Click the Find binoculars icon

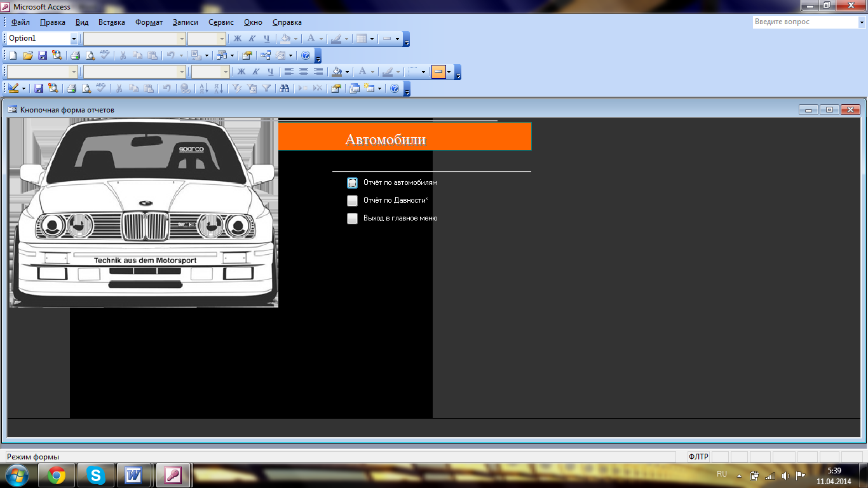click(x=284, y=88)
